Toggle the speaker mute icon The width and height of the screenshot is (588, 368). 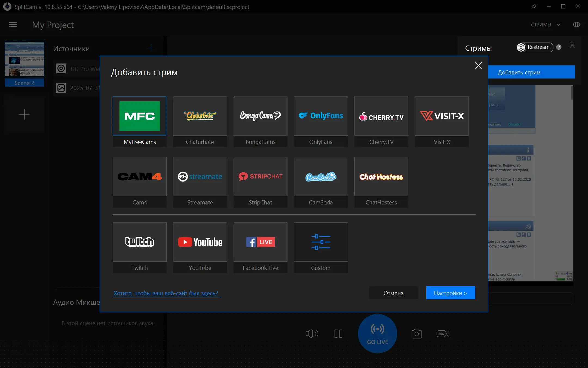tap(312, 334)
